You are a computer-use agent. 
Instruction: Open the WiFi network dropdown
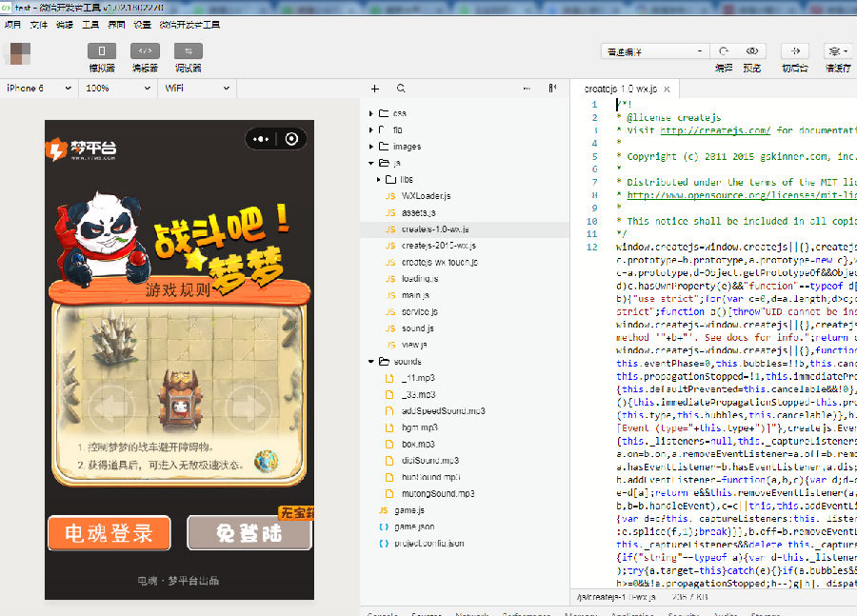pyautogui.click(x=197, y=88)
